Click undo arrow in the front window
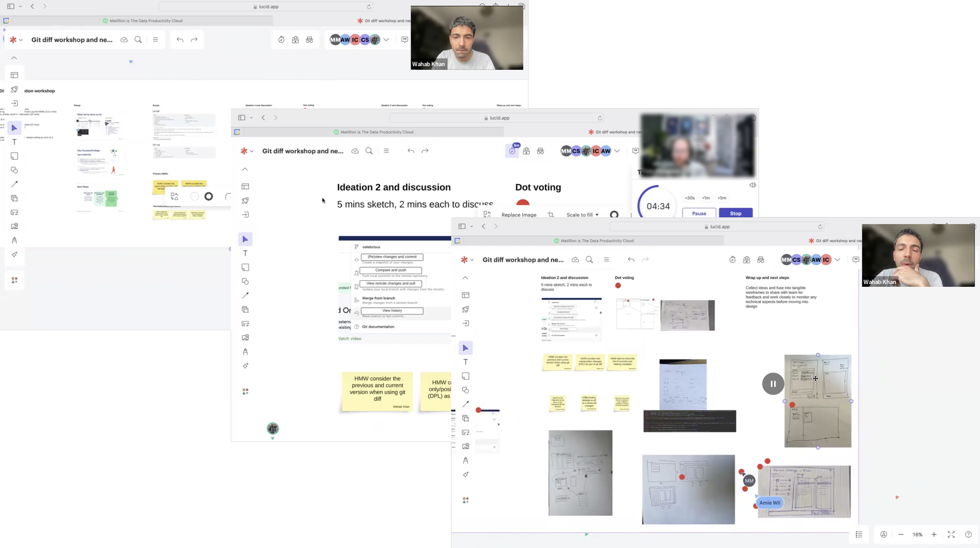Image resolution: width=980 pixels, height=548 pixels. pos(631,260)
